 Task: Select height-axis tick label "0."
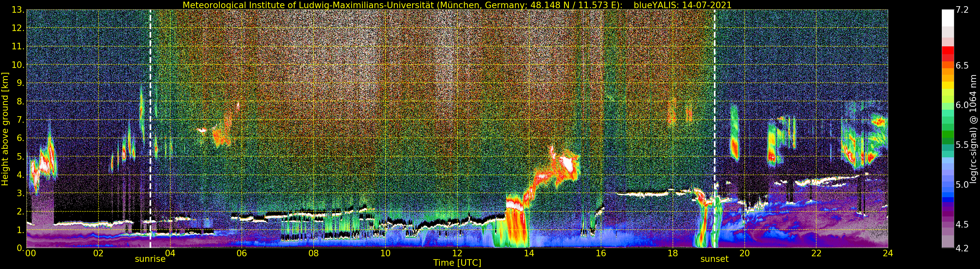pyautogui.click(x=20, y=248)
